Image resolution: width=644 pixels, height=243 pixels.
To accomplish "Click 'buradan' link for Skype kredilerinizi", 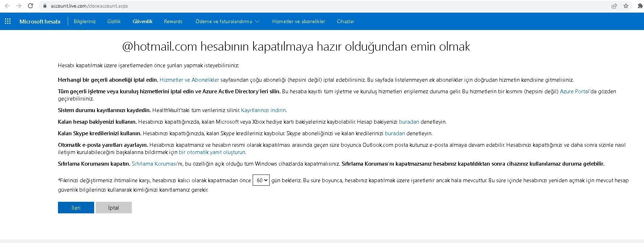I will (395, 133).
